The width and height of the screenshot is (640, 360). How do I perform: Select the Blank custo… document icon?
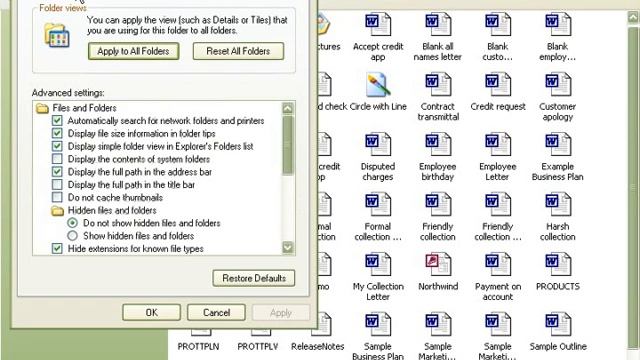coord(498,24)
